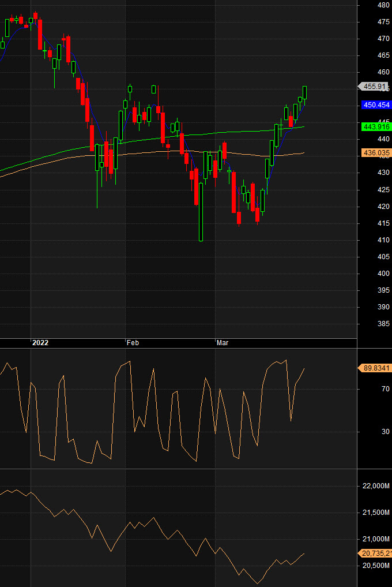Click the 21,000M axis label
The height and width of the screenshot is (587, 392).
[376, 539]
